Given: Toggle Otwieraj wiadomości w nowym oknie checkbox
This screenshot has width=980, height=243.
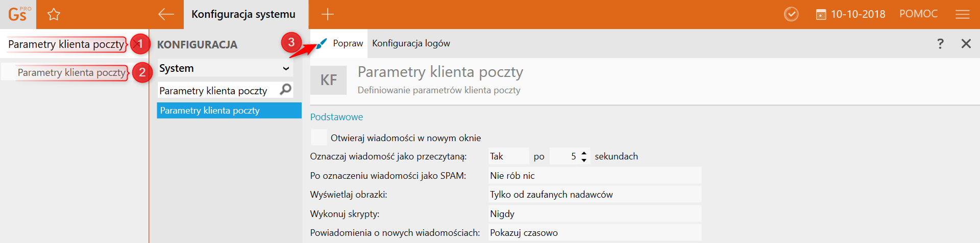Looking at the screenshot, I should tap(319, 138).
